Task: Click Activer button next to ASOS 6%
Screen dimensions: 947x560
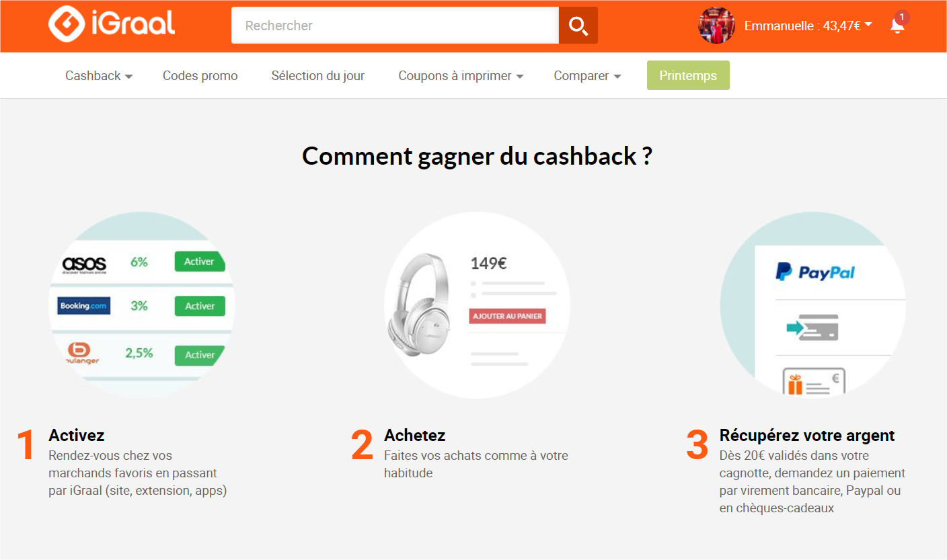Action: [x=200, y=262]
